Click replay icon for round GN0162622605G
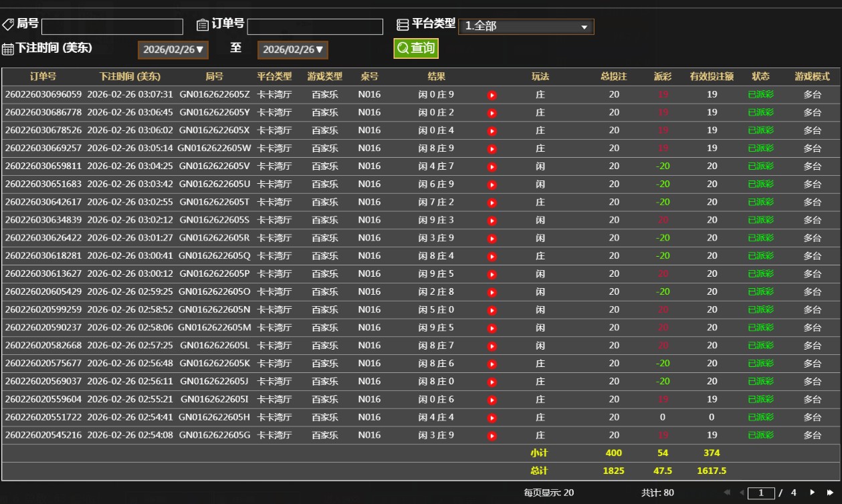 click(x=492, y=436)
